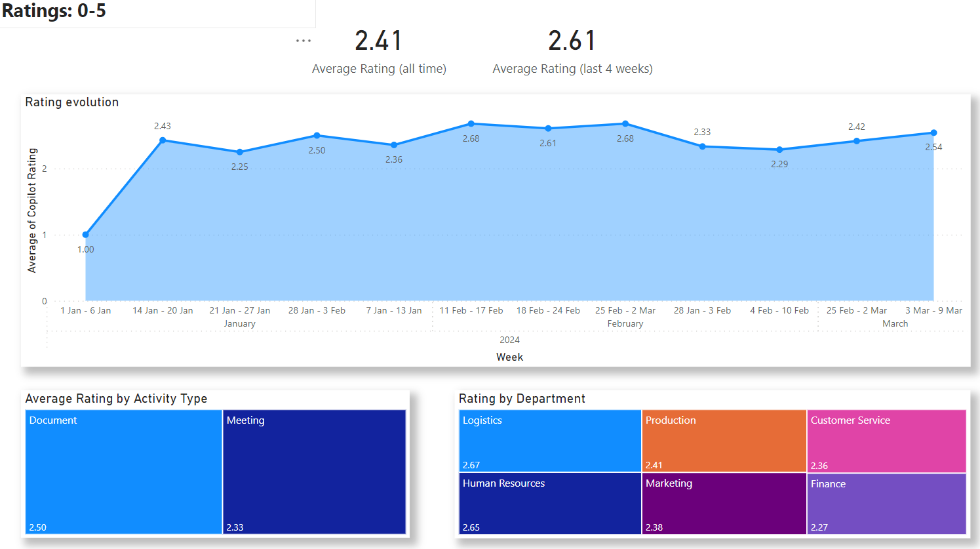
Task: Click the 'January' month group label
Action: (x=240, y=323)
